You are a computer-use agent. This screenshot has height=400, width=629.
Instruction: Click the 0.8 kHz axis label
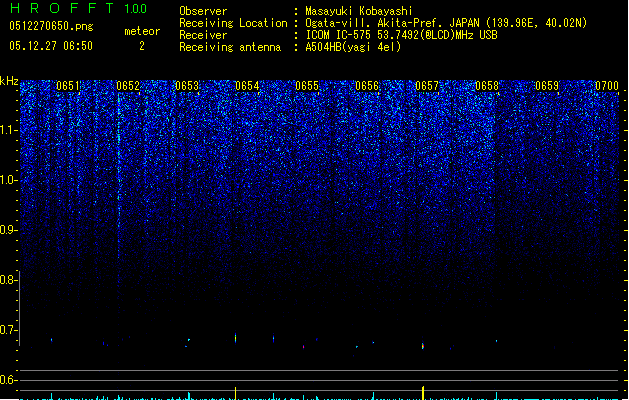point(9,280)
